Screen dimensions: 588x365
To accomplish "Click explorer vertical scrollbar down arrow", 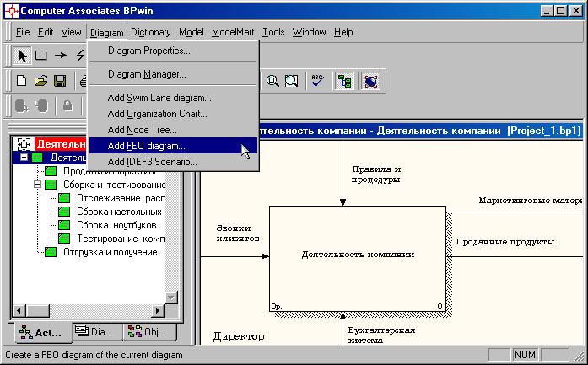I will pos(171,298).
